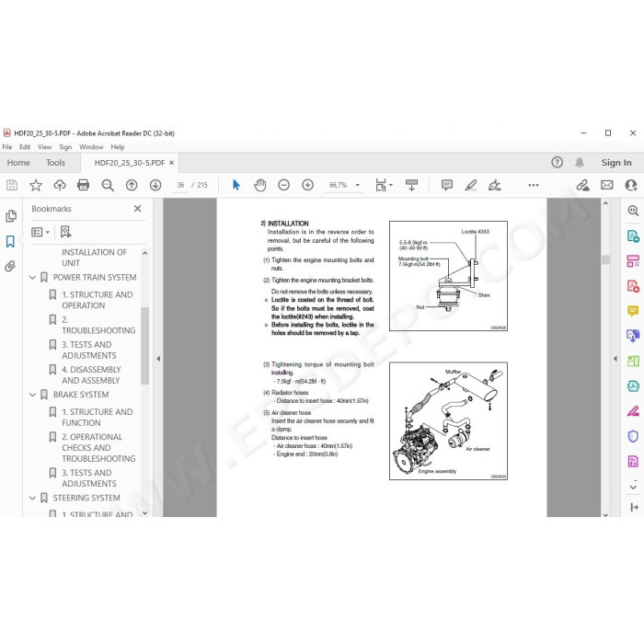
Task: Click the read mode download-style icon
Action: coord(411,185)
